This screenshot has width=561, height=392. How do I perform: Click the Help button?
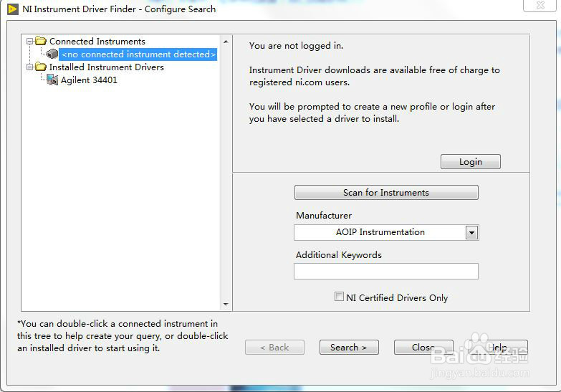click(x=498, y=348)
